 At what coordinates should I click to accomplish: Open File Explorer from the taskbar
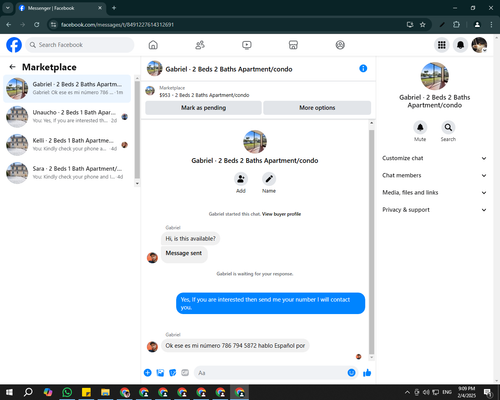(x=105, y=392)
